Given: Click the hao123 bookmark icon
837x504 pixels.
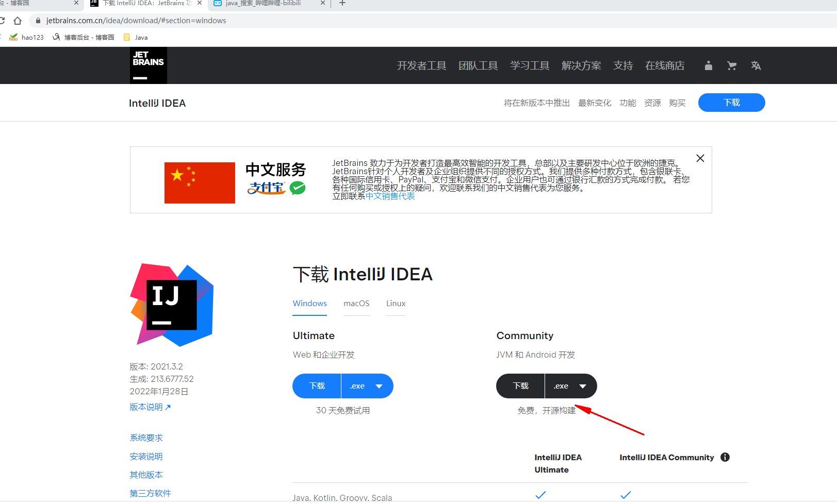Looking at the screenshot, I should tap(13, 37).
